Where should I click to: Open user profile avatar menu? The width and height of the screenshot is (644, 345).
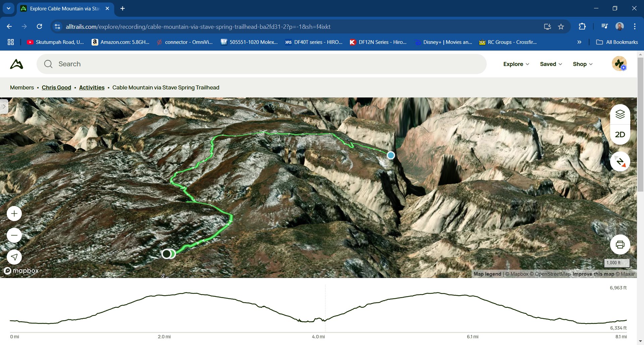(x=619, y=64)
